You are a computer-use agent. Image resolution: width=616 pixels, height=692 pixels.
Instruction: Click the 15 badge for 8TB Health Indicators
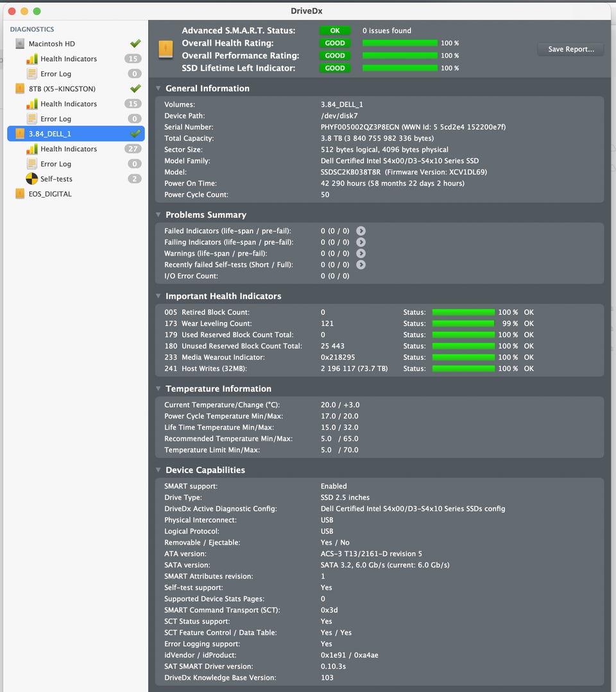coord(133,104)
